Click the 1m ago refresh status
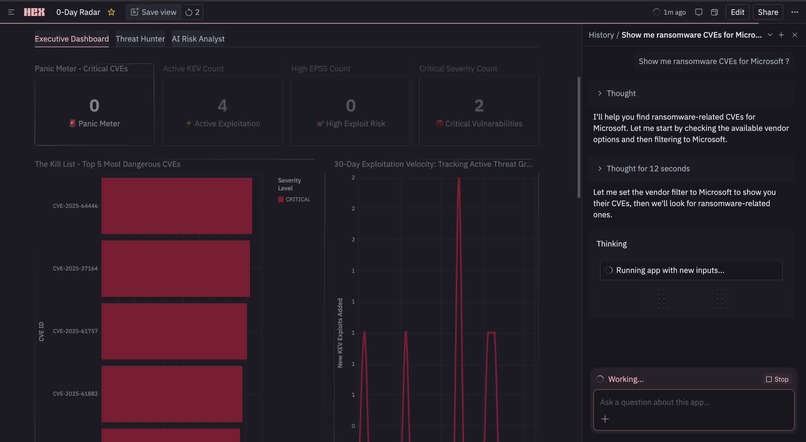This screenshot has width=806, height=442. [669, 12]
